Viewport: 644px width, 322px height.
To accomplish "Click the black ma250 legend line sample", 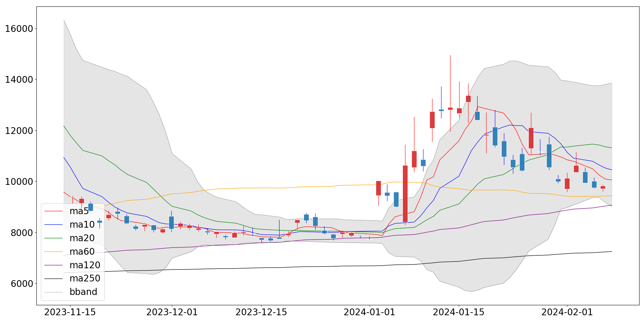I will [x=53, y=279].
